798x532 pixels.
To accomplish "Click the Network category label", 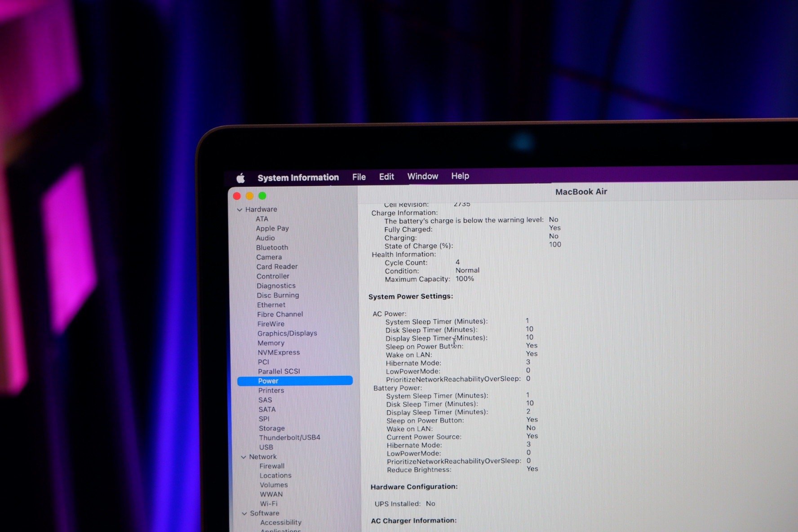I will tap(263, 457).
